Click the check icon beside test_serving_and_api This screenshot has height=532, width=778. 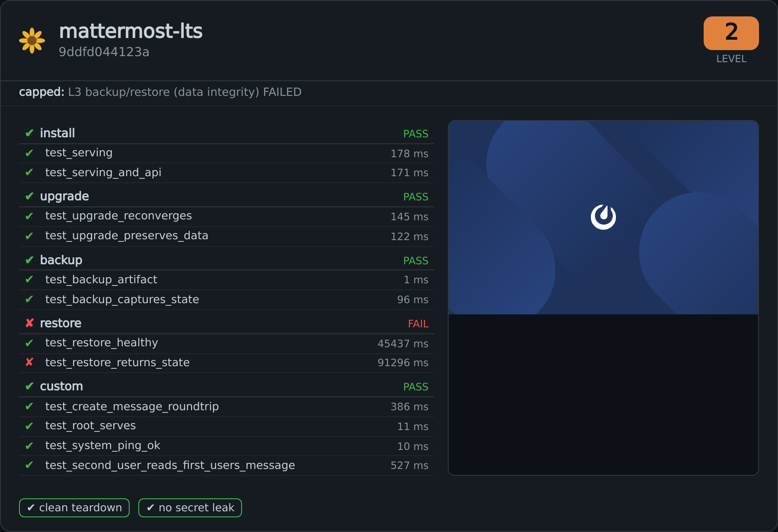pos(29,172)
